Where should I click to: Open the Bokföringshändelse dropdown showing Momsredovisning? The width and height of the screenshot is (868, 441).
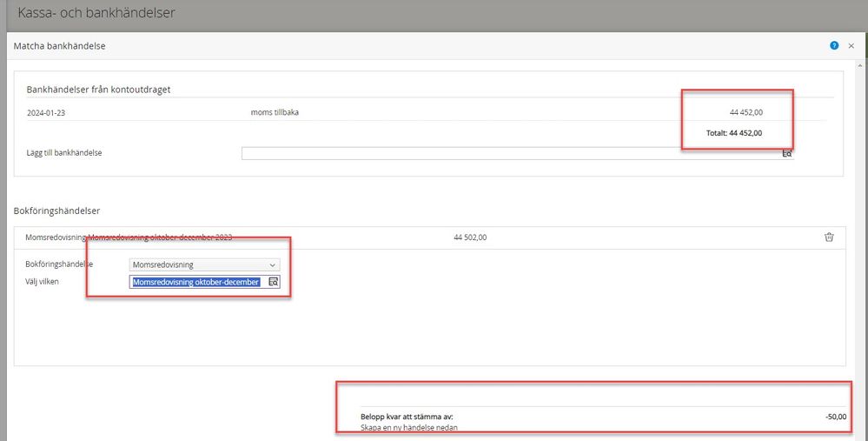(x=204, y=264)
